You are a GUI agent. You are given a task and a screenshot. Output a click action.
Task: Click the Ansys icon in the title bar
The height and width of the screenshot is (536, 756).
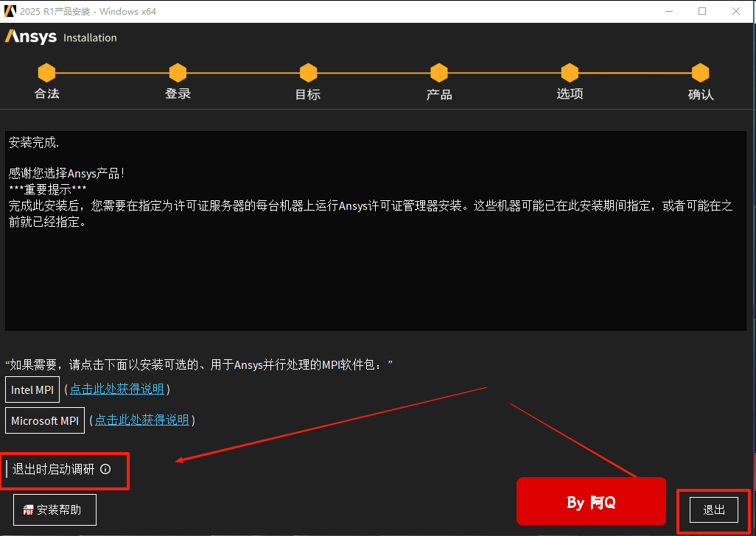[10, 11]
